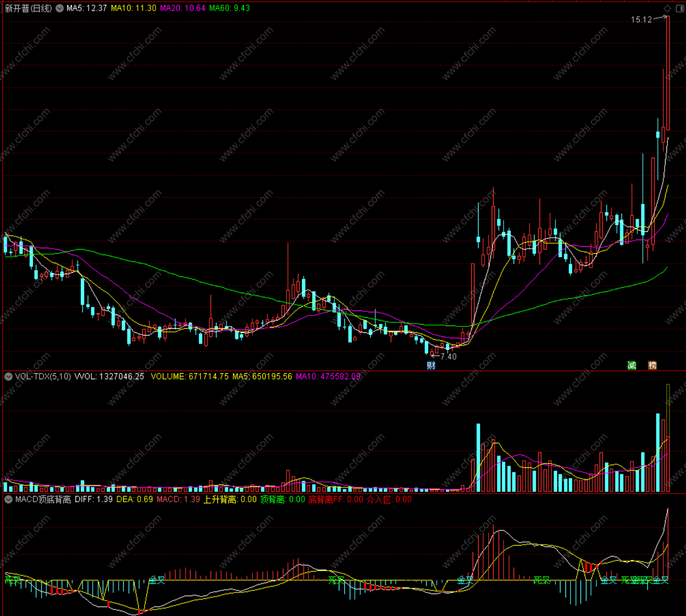Image resolution: width=686 pixels, height=616 pixels.
Task: Click the MA60: 9.43 label
Action: click(229, 8)
